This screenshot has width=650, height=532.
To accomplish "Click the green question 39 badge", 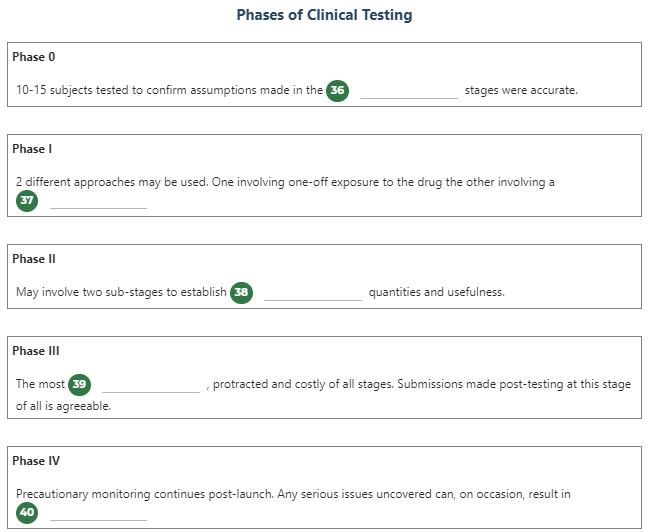I will click(x=80, y=384).
